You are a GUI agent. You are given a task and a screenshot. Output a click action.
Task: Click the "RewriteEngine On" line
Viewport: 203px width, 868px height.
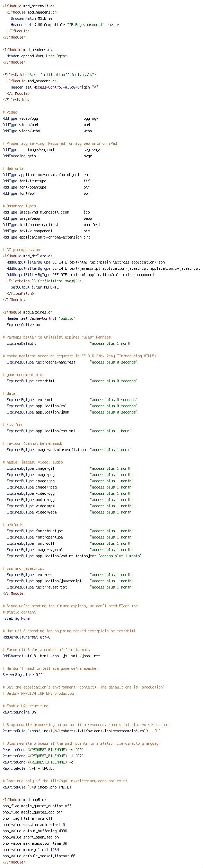click(x=19, y=712)
